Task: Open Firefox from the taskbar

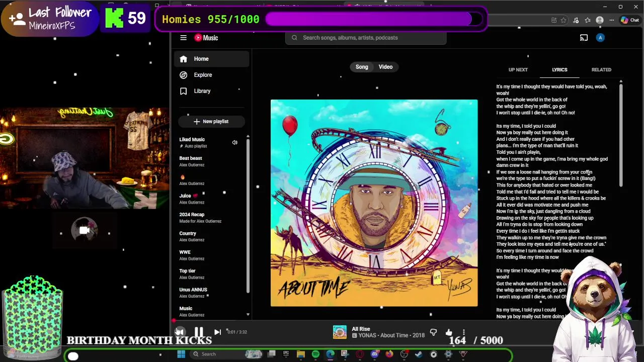Action: [x=389, y=354]
